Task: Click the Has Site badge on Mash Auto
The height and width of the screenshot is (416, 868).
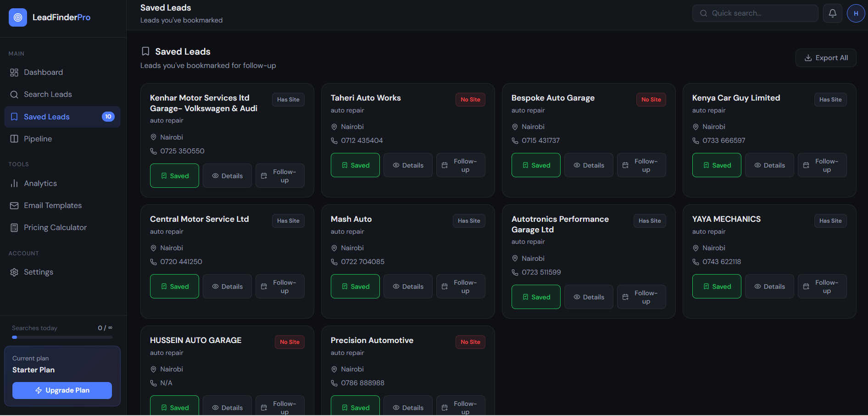Action: (469, 221)
